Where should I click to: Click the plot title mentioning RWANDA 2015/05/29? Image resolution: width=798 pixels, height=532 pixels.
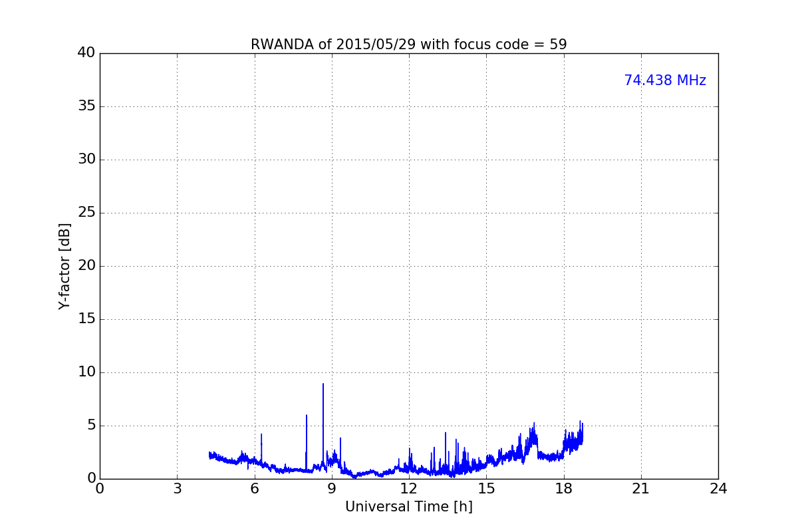[x=408, y=45]
